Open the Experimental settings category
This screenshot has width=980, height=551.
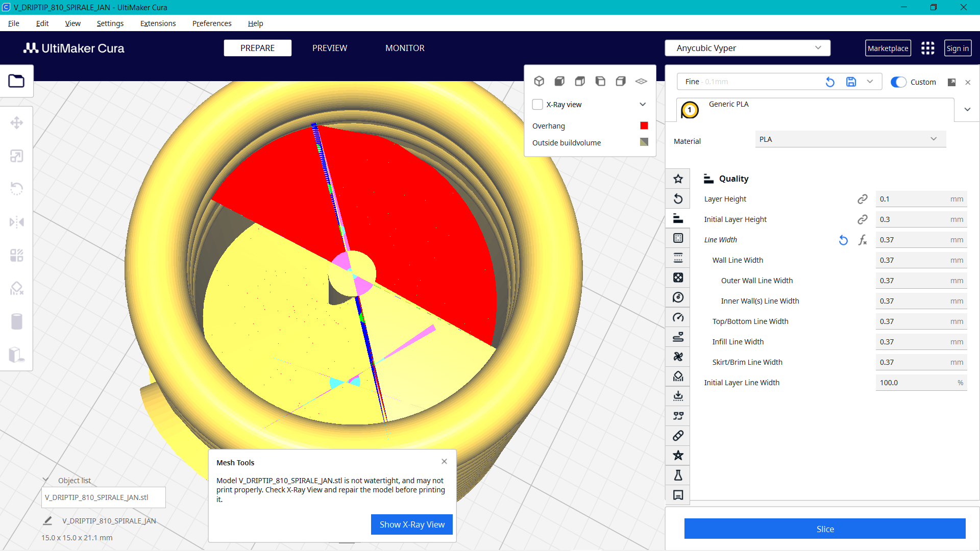pos(678,475)
